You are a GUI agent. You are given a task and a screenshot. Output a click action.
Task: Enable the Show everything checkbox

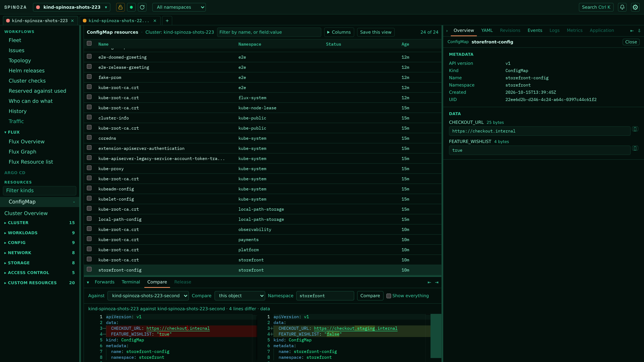pos(389,296)
